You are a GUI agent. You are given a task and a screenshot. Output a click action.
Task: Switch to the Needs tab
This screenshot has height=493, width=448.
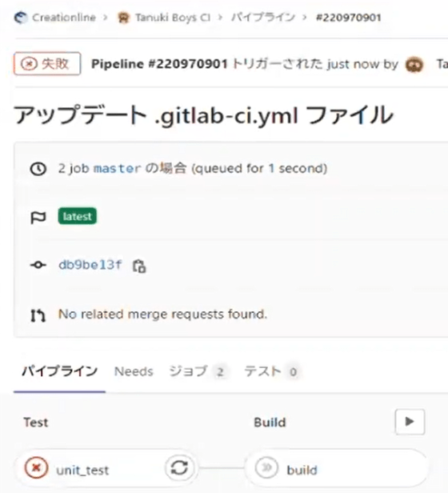coord(134,371)
